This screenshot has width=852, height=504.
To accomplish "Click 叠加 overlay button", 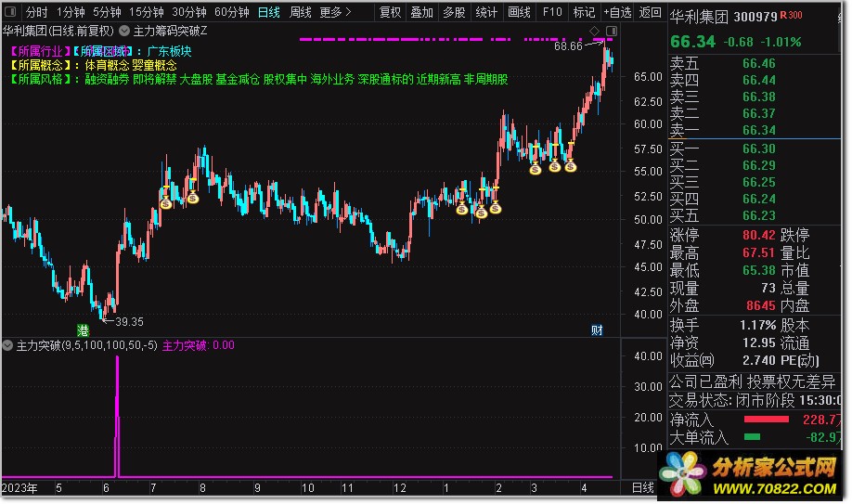I will [x=421, y=12].
